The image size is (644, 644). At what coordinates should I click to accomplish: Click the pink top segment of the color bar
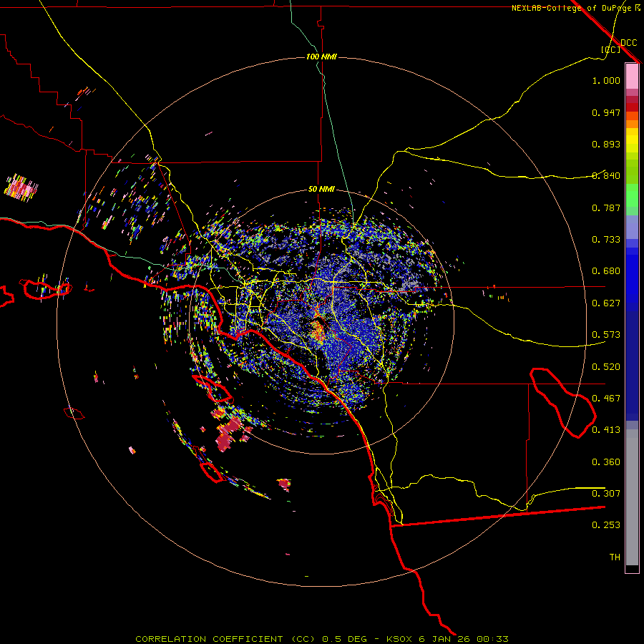coord(632,77)
